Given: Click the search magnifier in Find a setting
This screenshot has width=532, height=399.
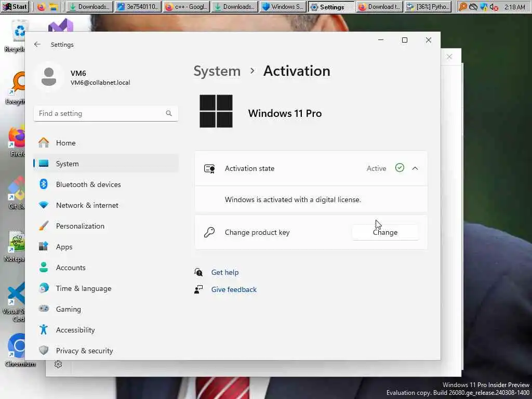Looking at the screenshot, I should (169, 113).
